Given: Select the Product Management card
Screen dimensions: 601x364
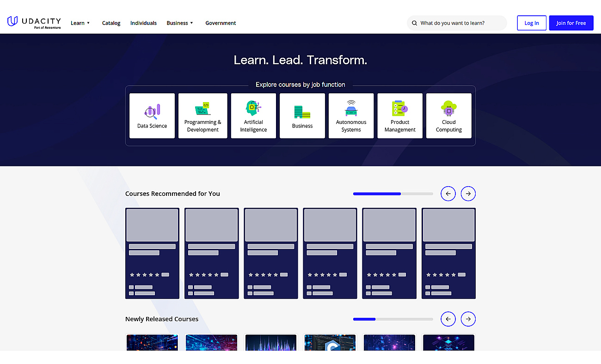Looking at the screenshot, I should [x=400, y=115].
